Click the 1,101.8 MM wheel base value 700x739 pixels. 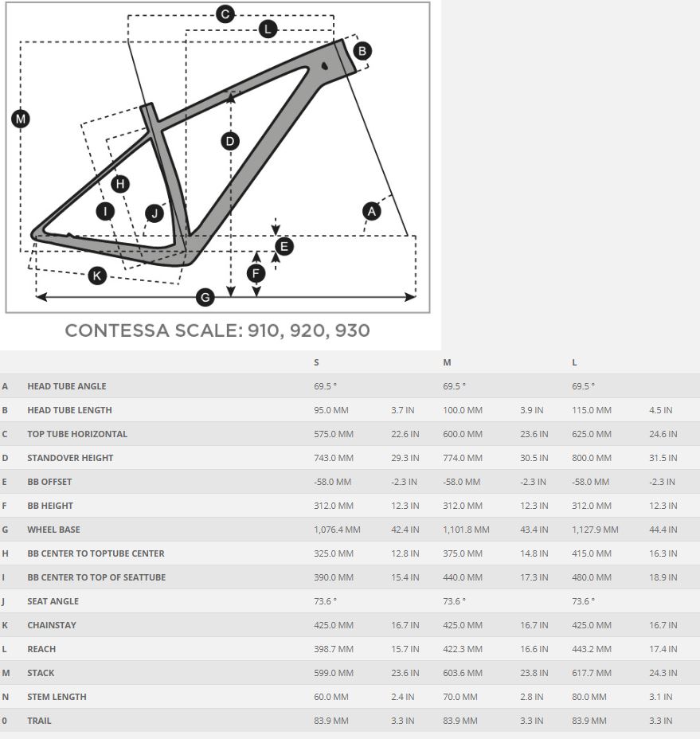tap(466, 530)
